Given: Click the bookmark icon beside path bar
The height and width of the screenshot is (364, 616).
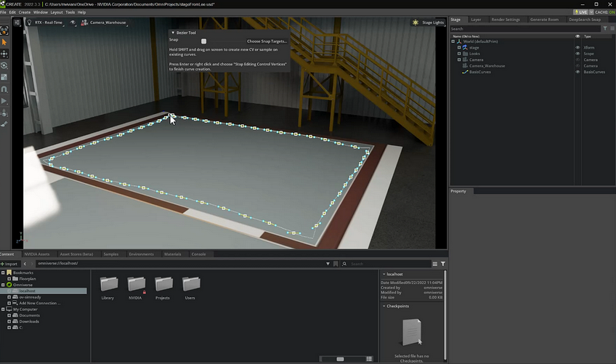Looking at the screenshot, I should [x=336, y=264].
